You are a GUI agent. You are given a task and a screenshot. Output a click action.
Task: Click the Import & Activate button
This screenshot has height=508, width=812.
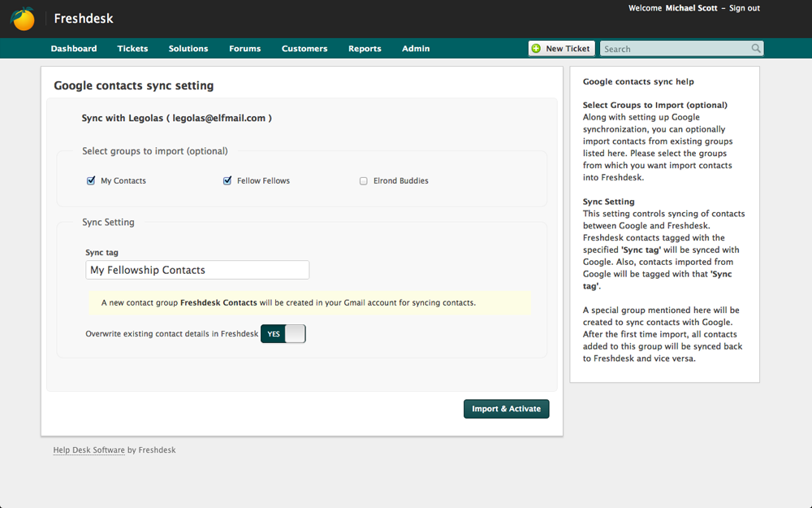[507, 409]
